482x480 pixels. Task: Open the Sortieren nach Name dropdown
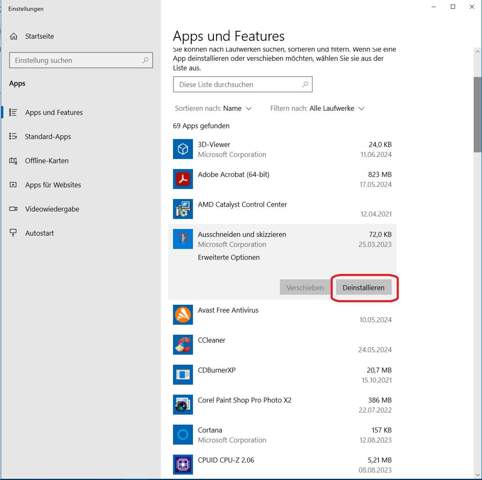pyautogui.click(x=213, y=108)
